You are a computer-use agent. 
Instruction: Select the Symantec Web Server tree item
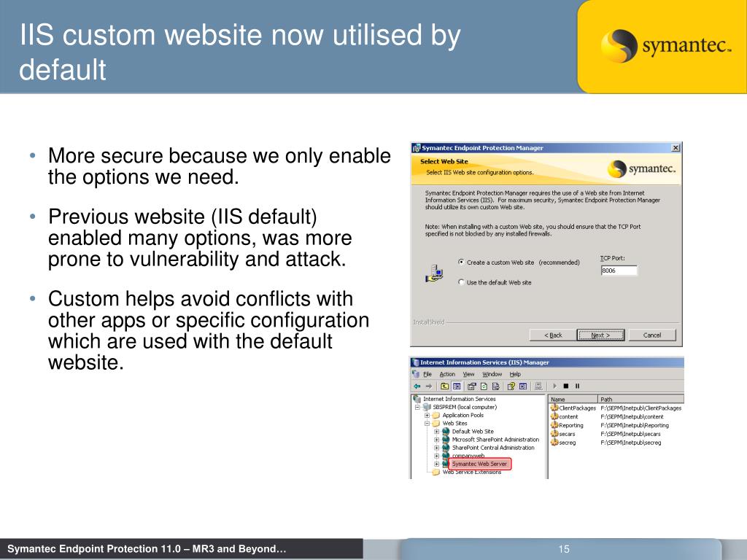tap(479, 464)
